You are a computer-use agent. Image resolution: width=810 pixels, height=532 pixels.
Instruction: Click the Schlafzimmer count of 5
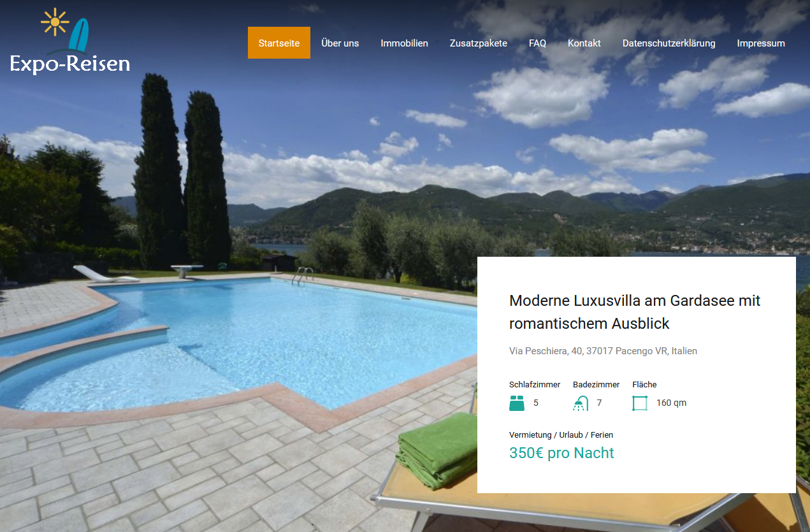536,403
